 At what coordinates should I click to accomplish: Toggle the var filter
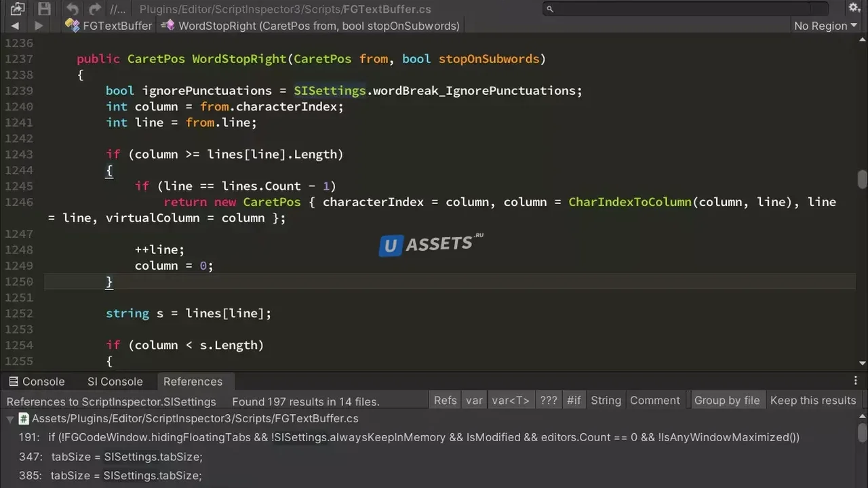pyautogui.click(x=474, y=401)
